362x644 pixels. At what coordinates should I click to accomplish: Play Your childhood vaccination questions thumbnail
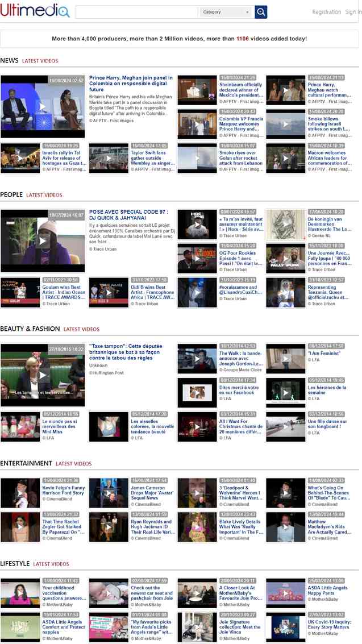pyautogui.click(x=20, y=593)
